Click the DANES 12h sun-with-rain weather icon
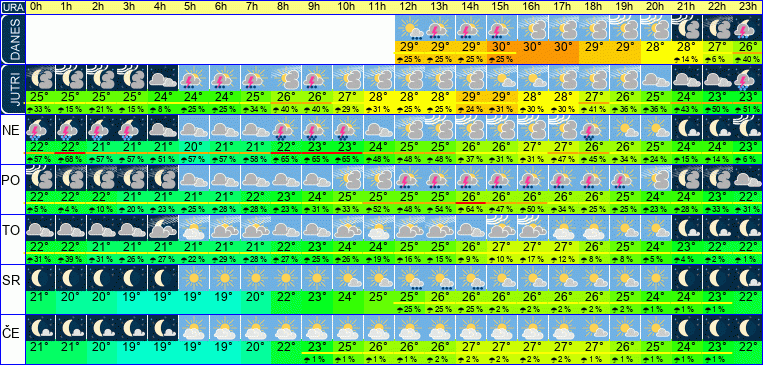Viewport: 763px width, 365px height. 409,28
